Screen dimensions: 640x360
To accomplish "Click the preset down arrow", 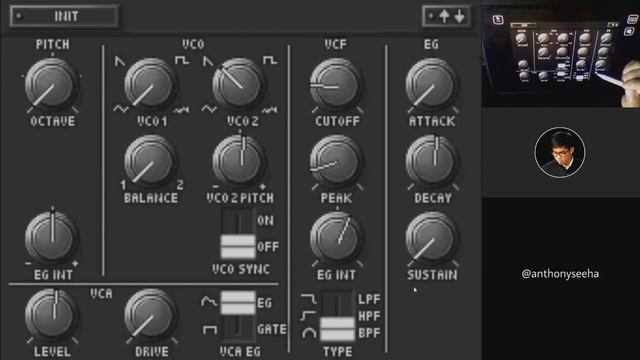I will click(x=460, y=16).
